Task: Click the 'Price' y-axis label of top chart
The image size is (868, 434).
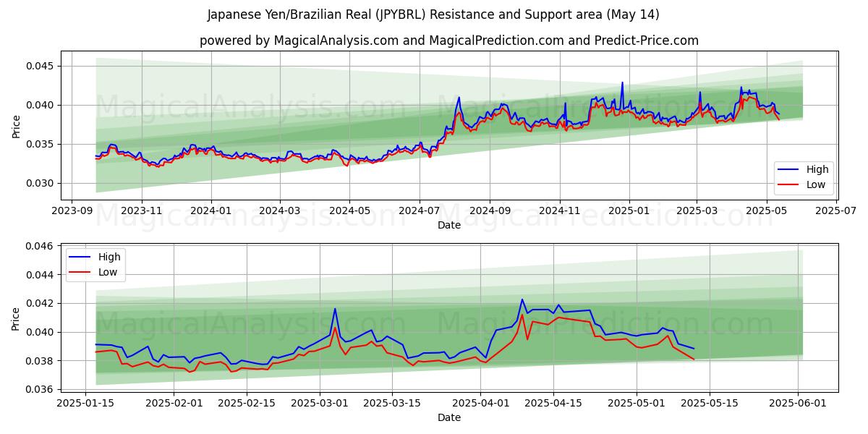Action: (x=16, y=126)
